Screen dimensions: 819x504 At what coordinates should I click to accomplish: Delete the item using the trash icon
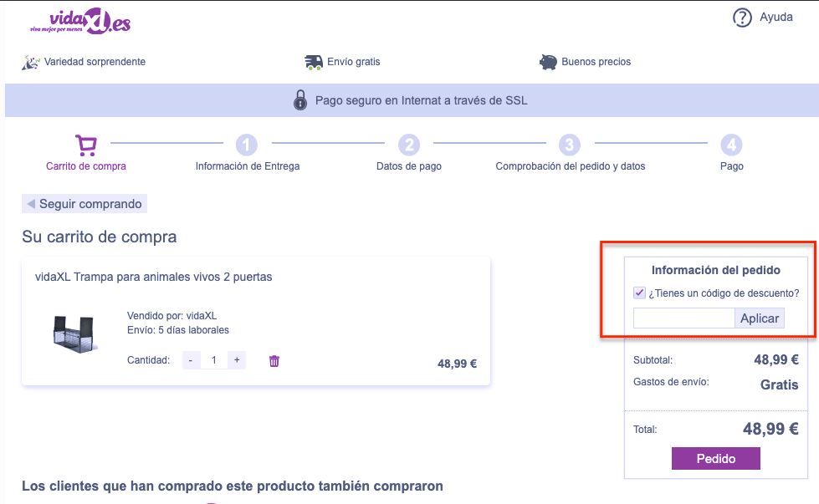(274, 361)
